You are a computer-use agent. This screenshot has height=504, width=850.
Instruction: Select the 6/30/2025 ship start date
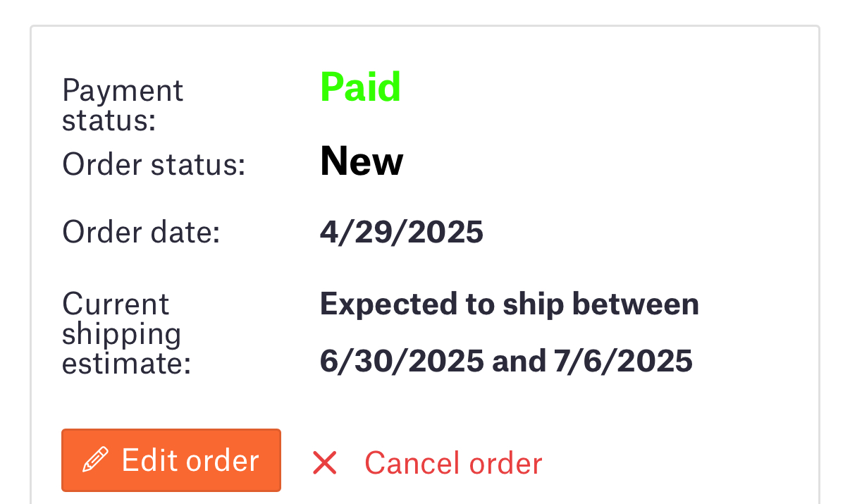(x=402, y=362)
